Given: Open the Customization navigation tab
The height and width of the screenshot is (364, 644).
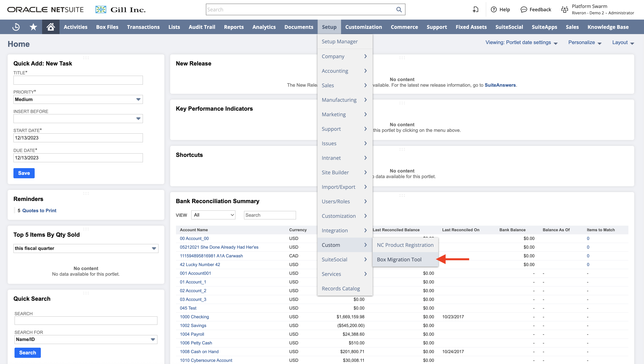Looking at the screenshot, I should coord(364,27).
